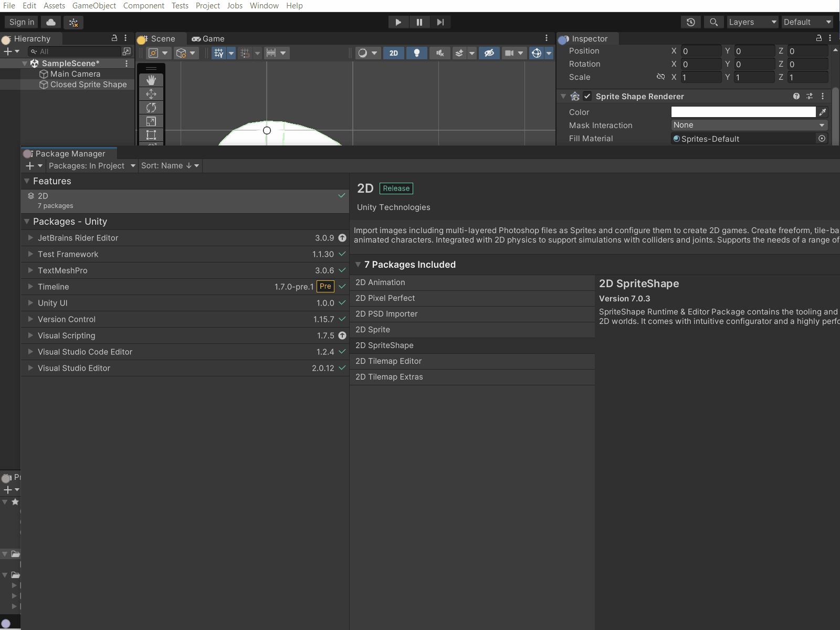Screen dimensions: 840x630
Task: Switch the Scene view to 2D mode
Action: (x=394, y=53)
